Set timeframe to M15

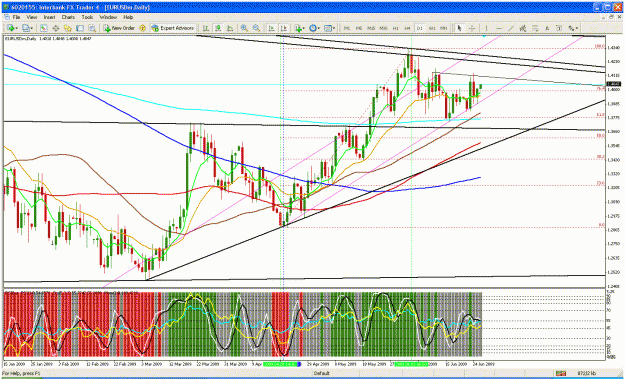(x=371, y=28)
